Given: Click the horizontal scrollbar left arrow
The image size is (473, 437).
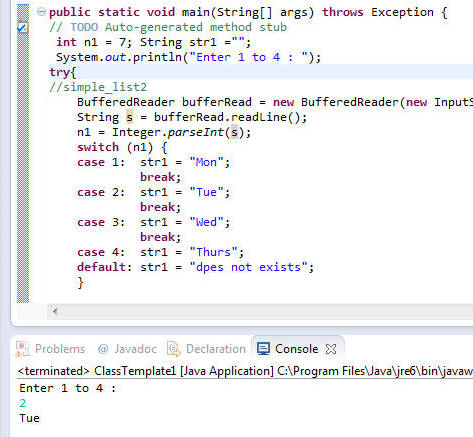Looking at the screenshot, I should [x=55, y=311].
